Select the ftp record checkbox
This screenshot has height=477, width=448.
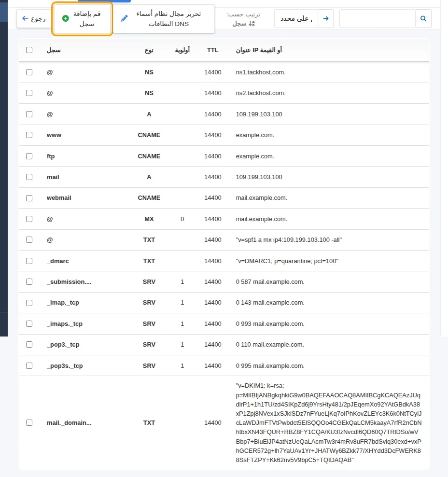pos(29,156)
